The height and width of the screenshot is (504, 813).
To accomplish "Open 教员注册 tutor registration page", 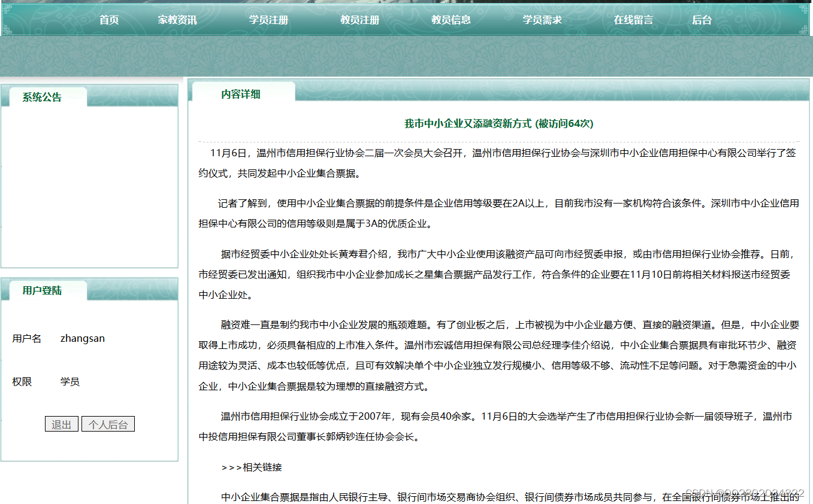I will (359, 19).
